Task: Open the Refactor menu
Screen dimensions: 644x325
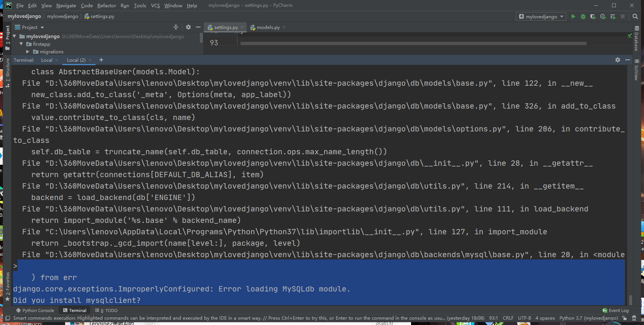Action: click(107, 5)
